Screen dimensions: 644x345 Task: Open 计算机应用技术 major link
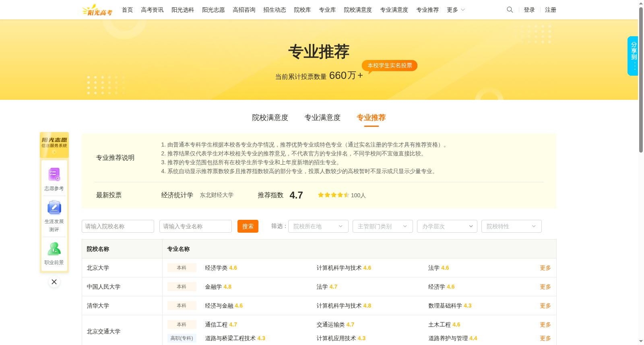point(336,338)
